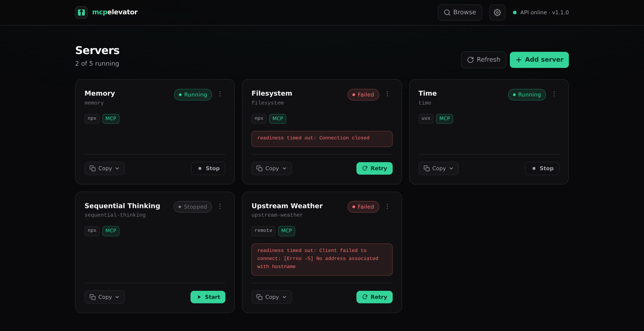Click the Refresh button
This screenshot has height=331, width=644.
483,60
